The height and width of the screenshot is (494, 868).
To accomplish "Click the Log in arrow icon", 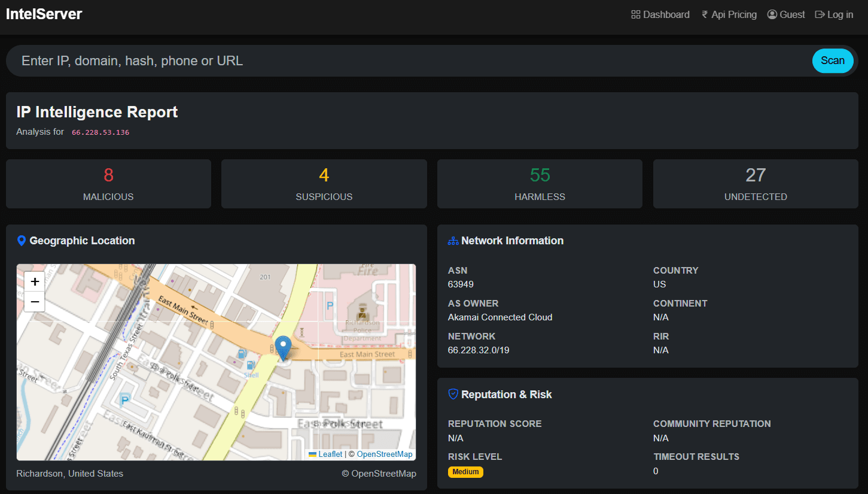I will 821,14.
